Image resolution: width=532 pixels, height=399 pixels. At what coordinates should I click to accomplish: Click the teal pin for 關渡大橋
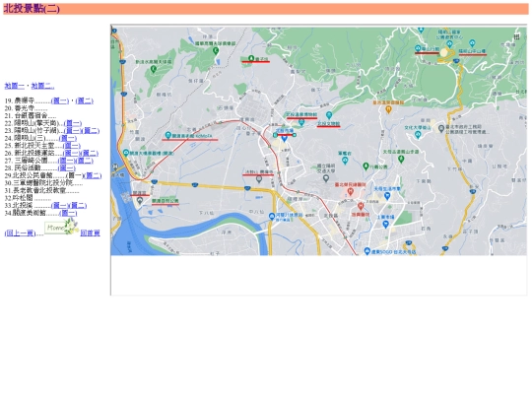click(x=126, y=153)
